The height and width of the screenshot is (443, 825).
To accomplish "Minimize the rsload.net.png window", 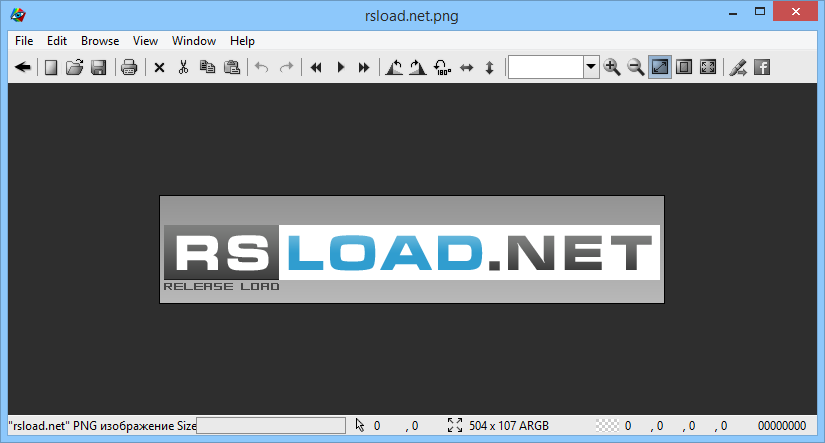I will [x=733, y=12].
